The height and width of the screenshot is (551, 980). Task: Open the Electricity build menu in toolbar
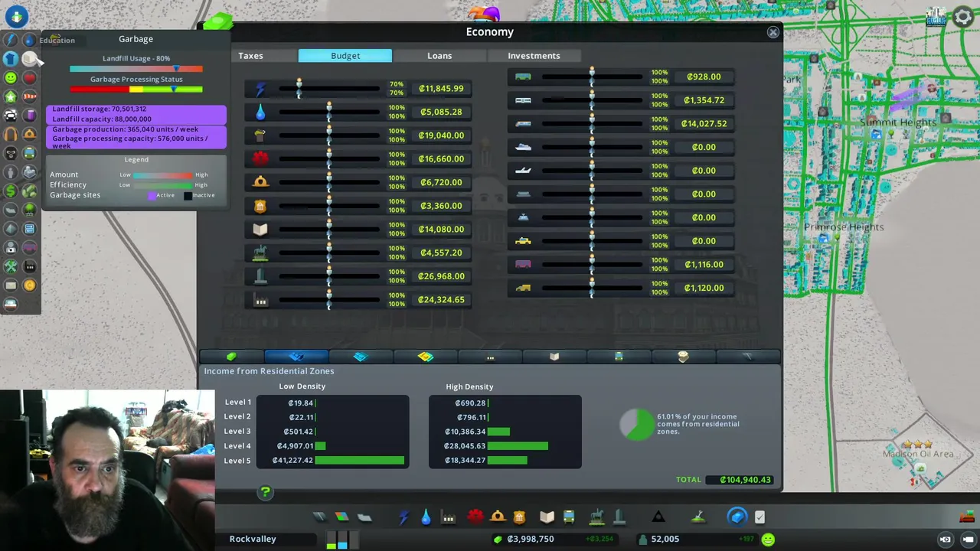click(x=403, y=517)
